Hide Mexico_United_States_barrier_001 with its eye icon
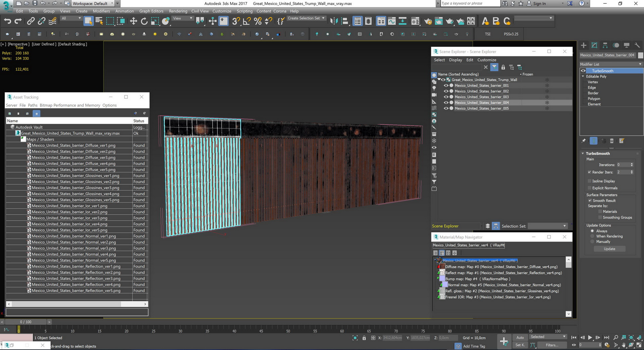 coord(446,85)
